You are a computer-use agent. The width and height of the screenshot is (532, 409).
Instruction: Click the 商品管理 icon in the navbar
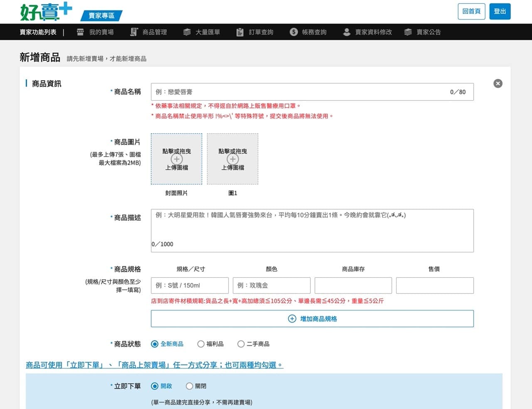point(134,32)
